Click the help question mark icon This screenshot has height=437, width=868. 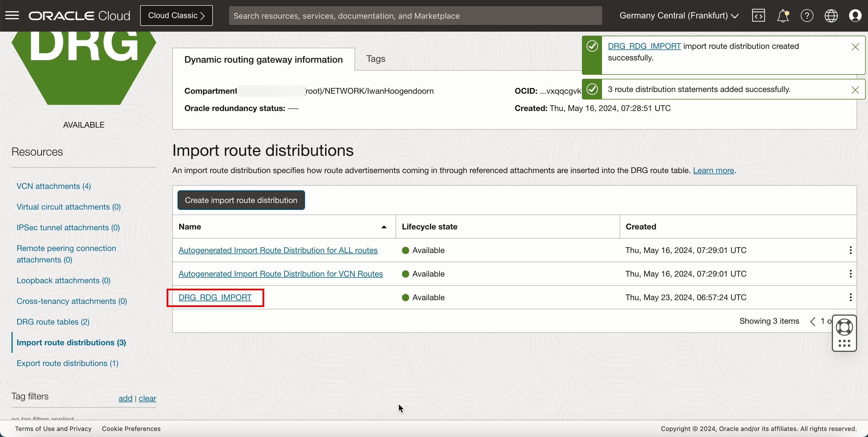[807, 16]
